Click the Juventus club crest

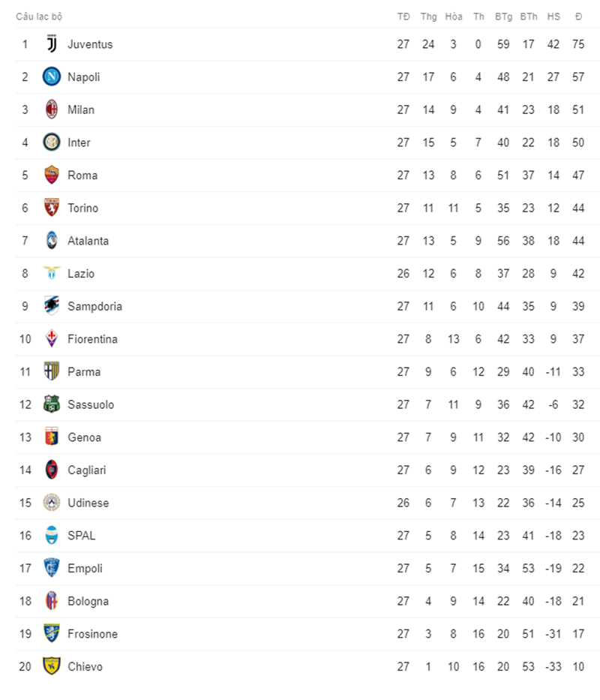tap(52, 44)
